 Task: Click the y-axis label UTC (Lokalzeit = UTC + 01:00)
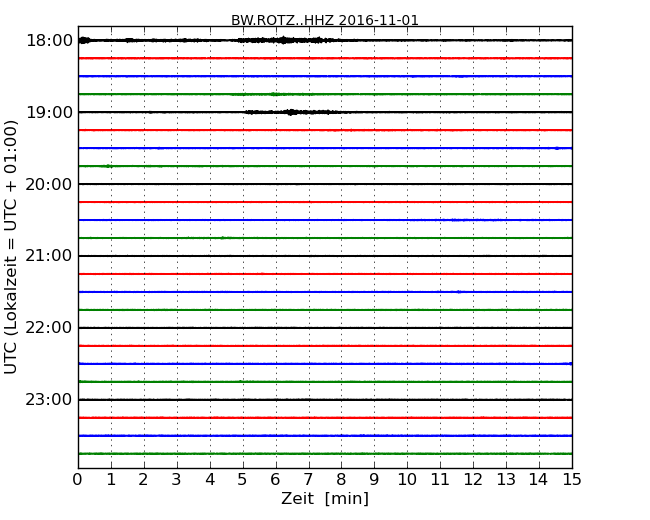coord(11,247)
